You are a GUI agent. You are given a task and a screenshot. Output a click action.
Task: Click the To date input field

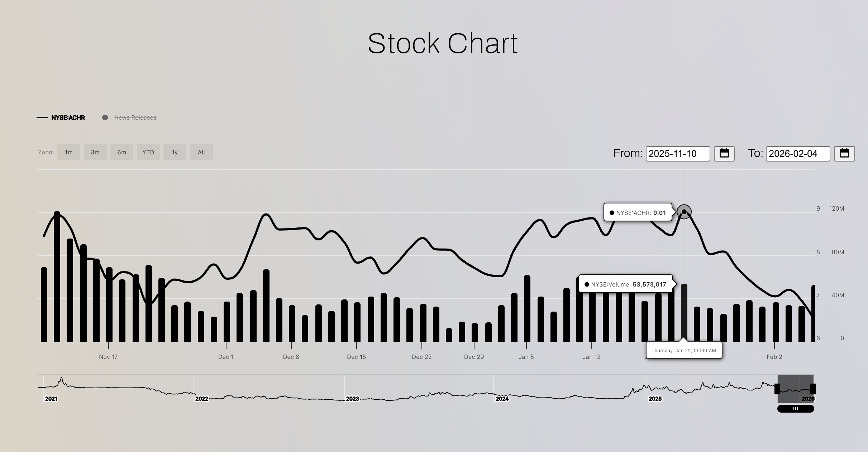[x=797, y=154]
